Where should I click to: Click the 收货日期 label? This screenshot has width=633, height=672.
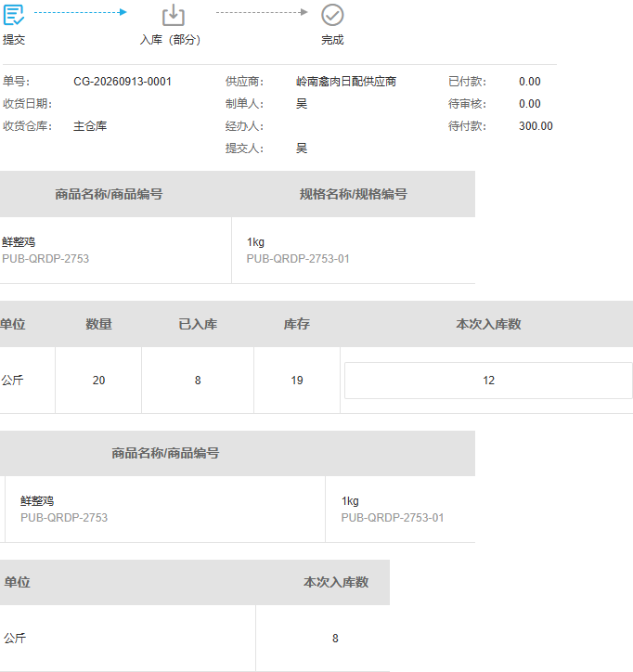[x=28, y=104]
